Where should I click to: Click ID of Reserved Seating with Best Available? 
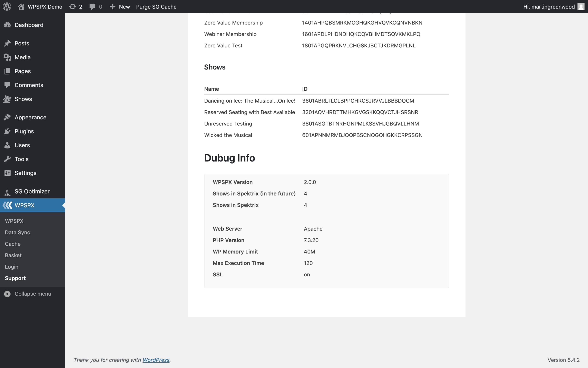click(x=360, y=112)
